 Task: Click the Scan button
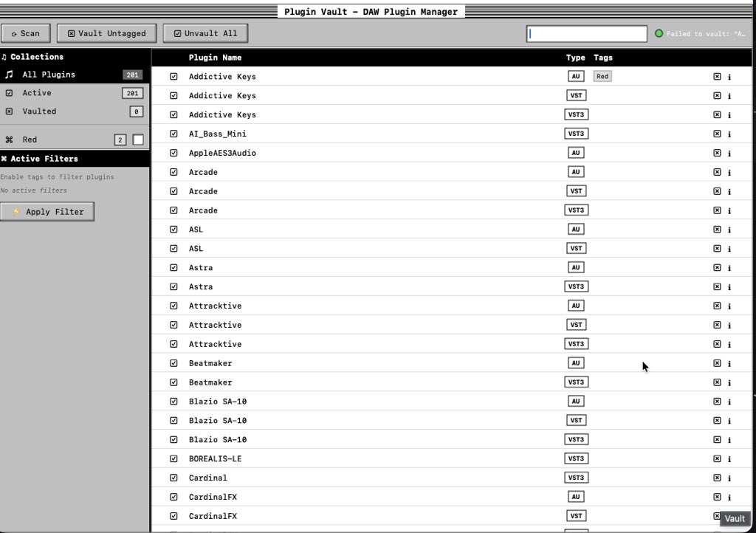26,33
